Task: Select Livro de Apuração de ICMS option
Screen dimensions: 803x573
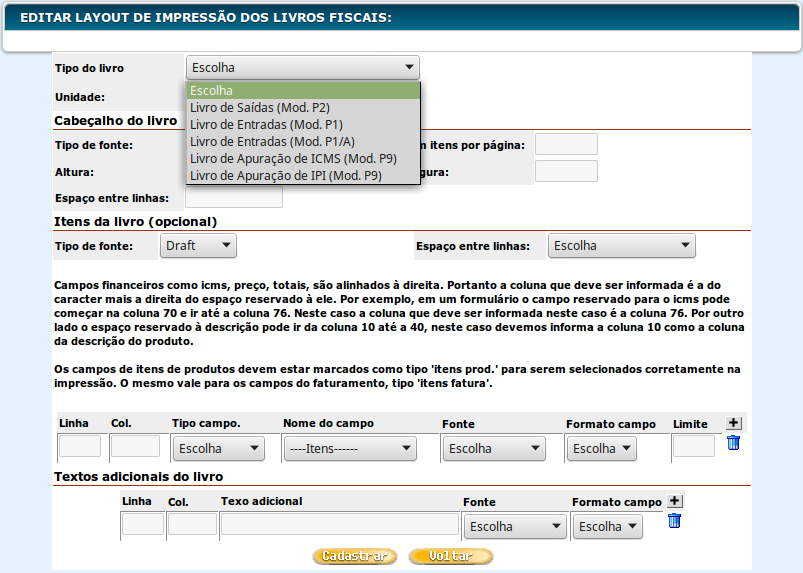Action: (x=293, y=159)
